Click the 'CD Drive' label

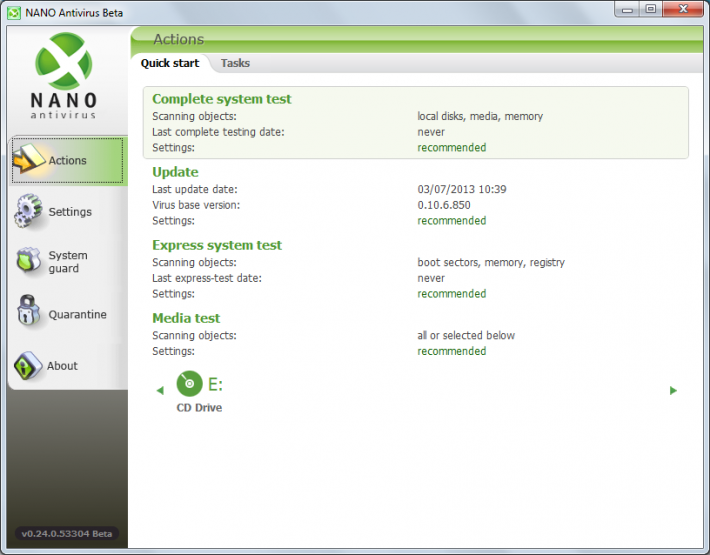coord(199,407)
